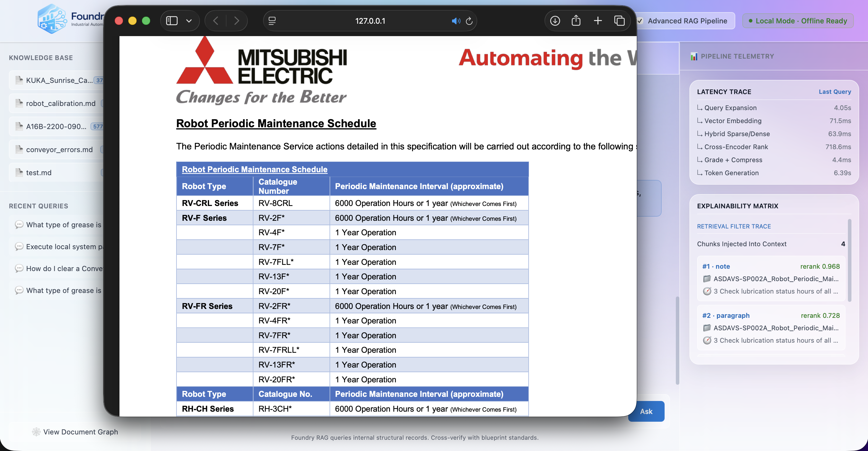Show Safari downloads
The image size is (868, 451).
coord(555,21)
